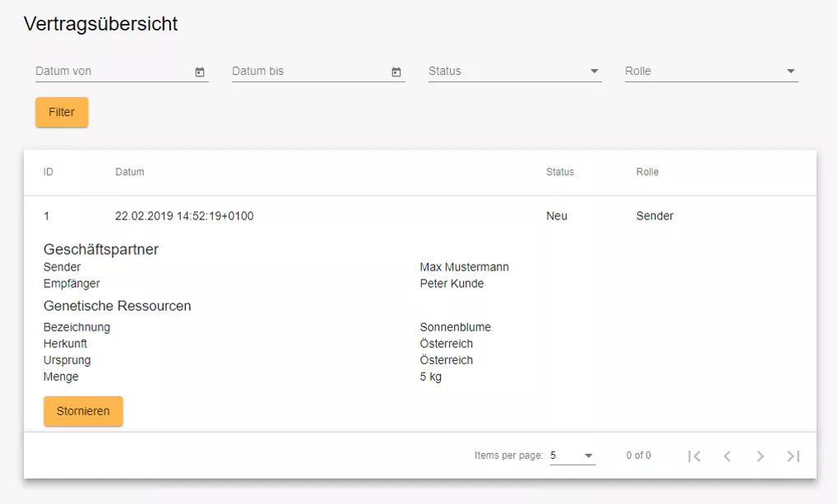Image resolution: width=838 pixels, height=504 pixels.
Task: Go to the next page arrow
Action: tap(760, 456)
